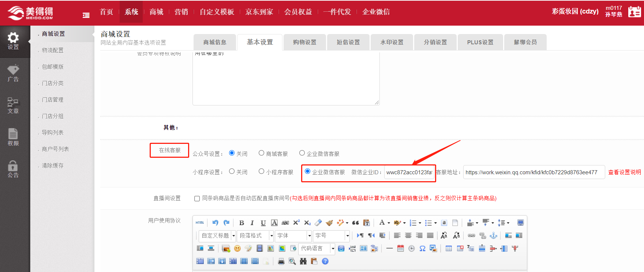Viewport: 644px width, 272px height.
Task: Open the editor help question mark icon
Action: [x=325, y=261]
